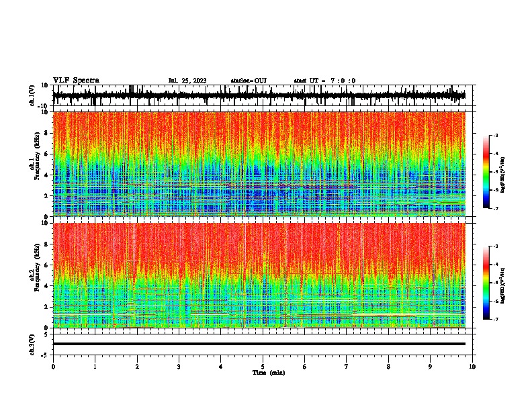Click the "-5" tick on ch.3(V) axis
This screenshot has width=532, height=411.
pyautogui.click(x=45, y=355)
